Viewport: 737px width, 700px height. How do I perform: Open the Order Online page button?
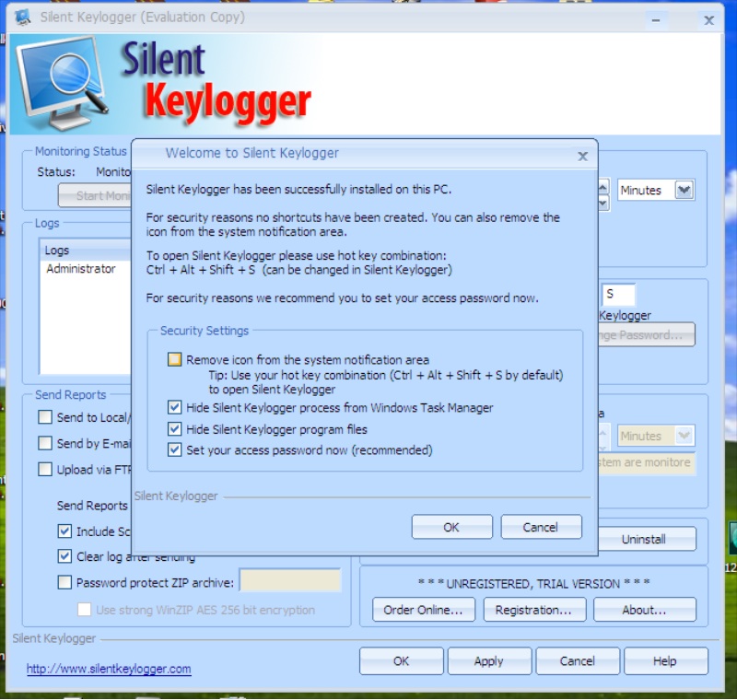424,610
